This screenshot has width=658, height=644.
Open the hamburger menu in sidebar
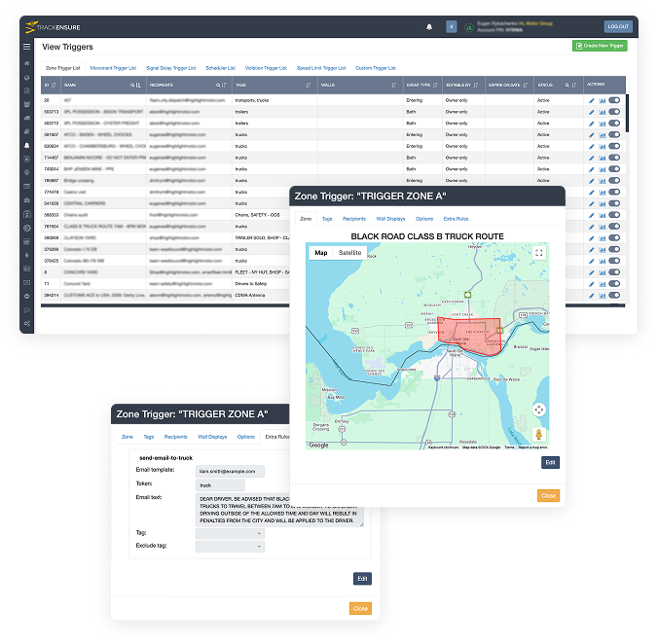coord(27,47)
